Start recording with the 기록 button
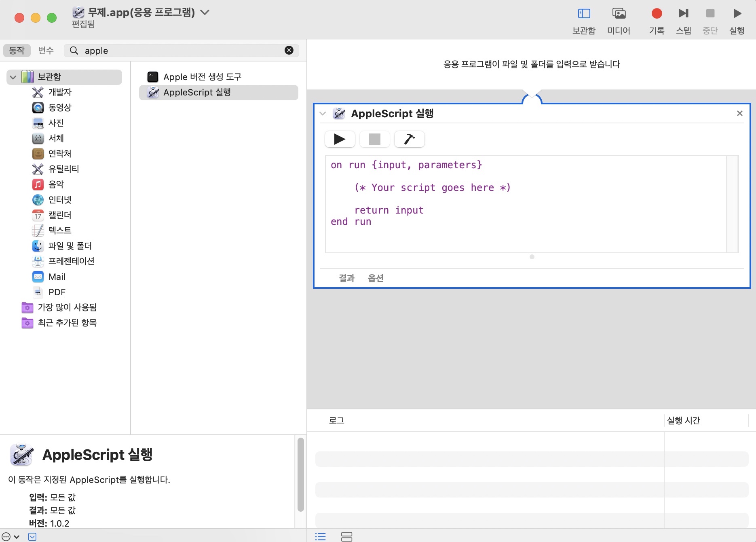756x542 pixels. [x=657, y=21]
